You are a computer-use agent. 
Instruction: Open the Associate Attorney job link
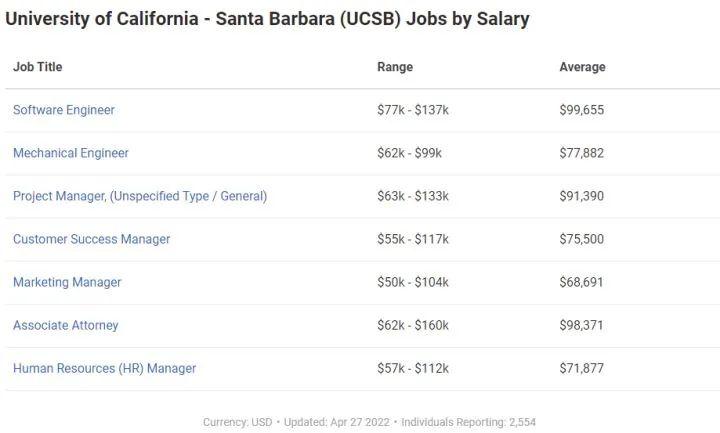[66, 325]
